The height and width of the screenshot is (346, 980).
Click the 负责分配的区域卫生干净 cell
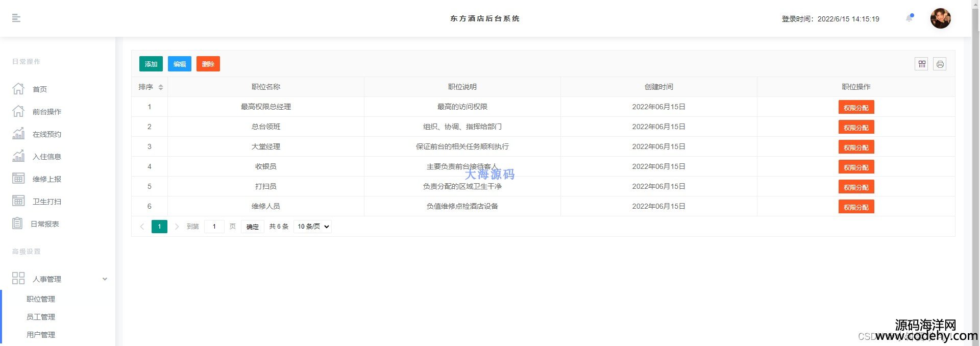click(x=462, y=186)
